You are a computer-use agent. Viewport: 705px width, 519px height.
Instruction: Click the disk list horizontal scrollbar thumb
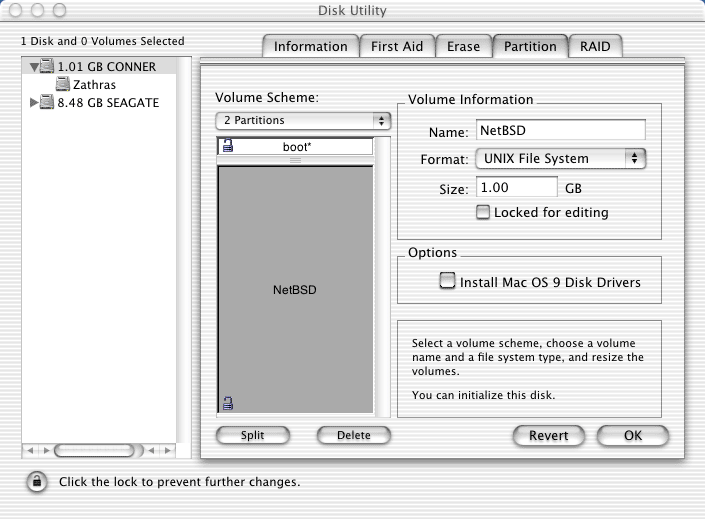(x=94, y=450)
